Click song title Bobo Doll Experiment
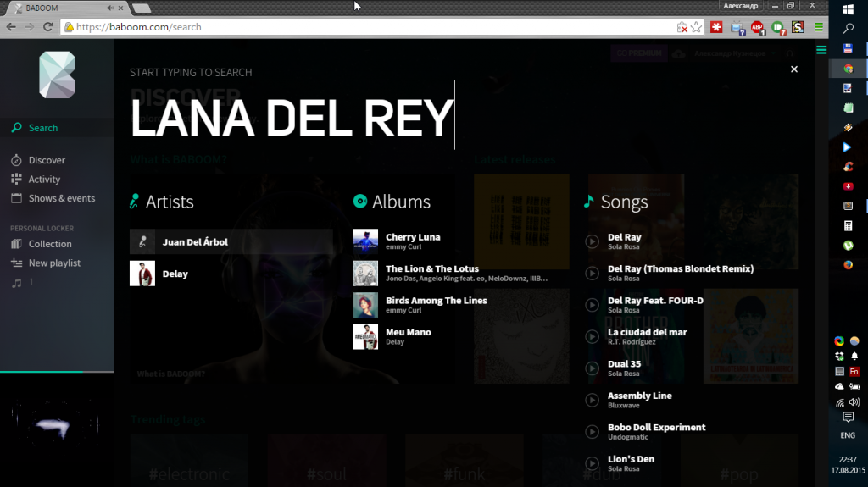The height and width of the screenshot is (487, 868). [657, 427]
